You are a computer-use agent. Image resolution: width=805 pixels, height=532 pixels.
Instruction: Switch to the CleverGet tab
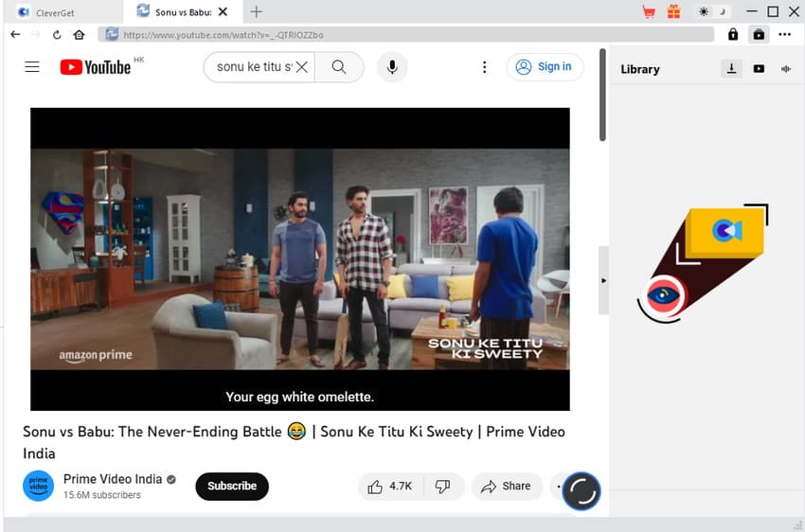(57, 12)
